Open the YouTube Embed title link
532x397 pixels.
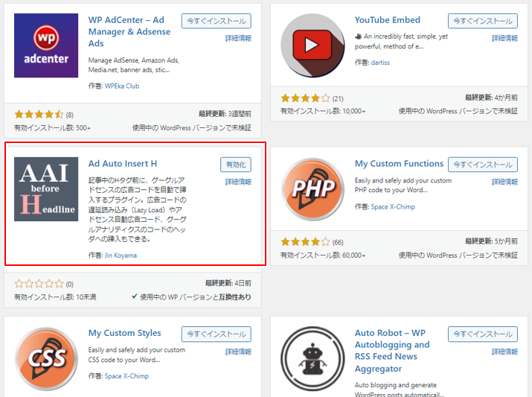click(388, 20)
